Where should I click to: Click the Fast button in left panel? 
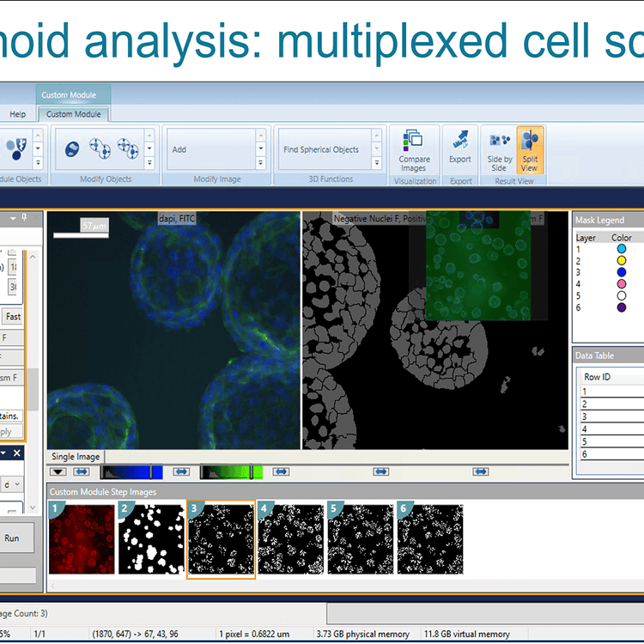pyautogui.click(x=13, y=317)
